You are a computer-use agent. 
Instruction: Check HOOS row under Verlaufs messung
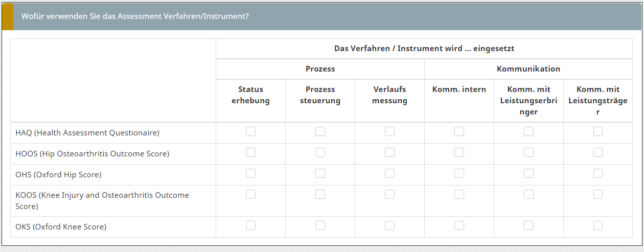(389, 152)
